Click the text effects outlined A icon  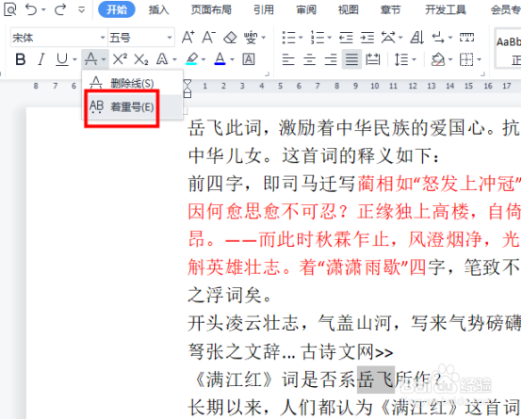click(162, 60)
